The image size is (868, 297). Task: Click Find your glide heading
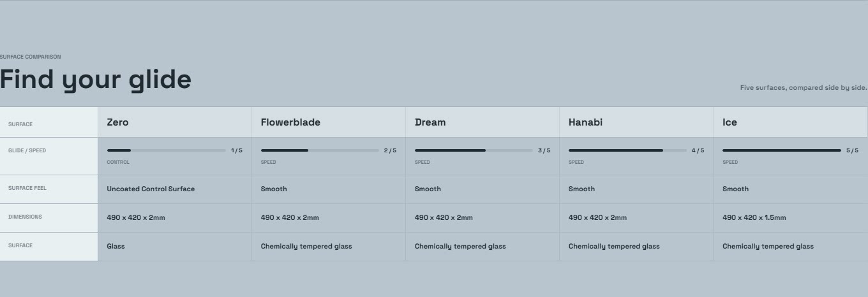(96, 80)
